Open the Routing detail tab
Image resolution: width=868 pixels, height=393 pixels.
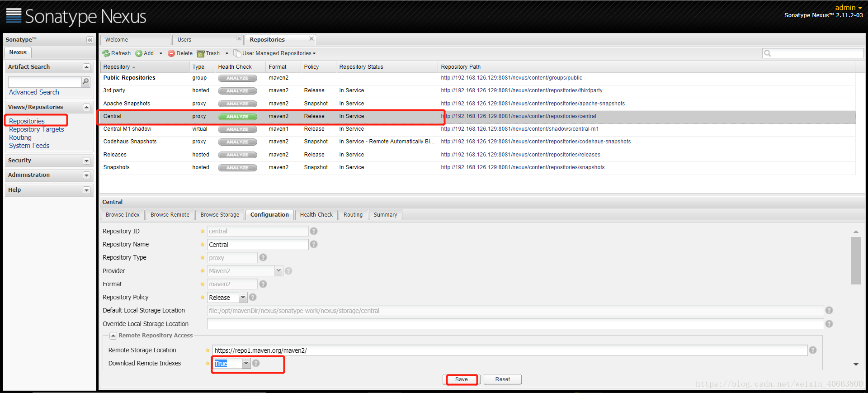coord(353,215)
